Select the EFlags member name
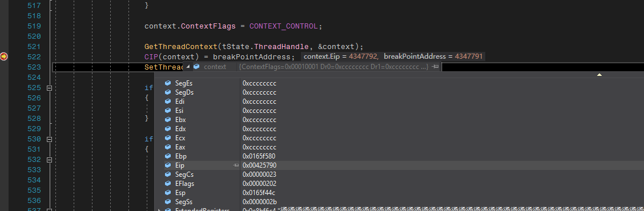The width and height of the screenshot is (644, 211). coord(184,184)
